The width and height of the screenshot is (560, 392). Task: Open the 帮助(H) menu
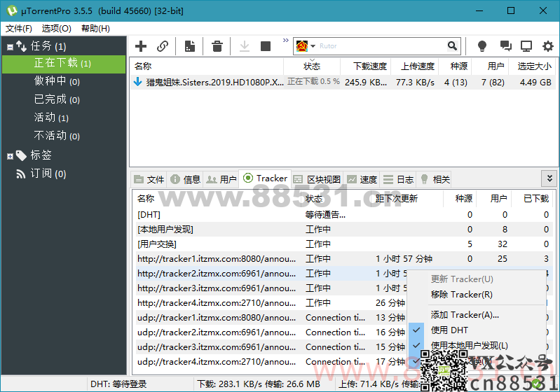click(95, 29)
